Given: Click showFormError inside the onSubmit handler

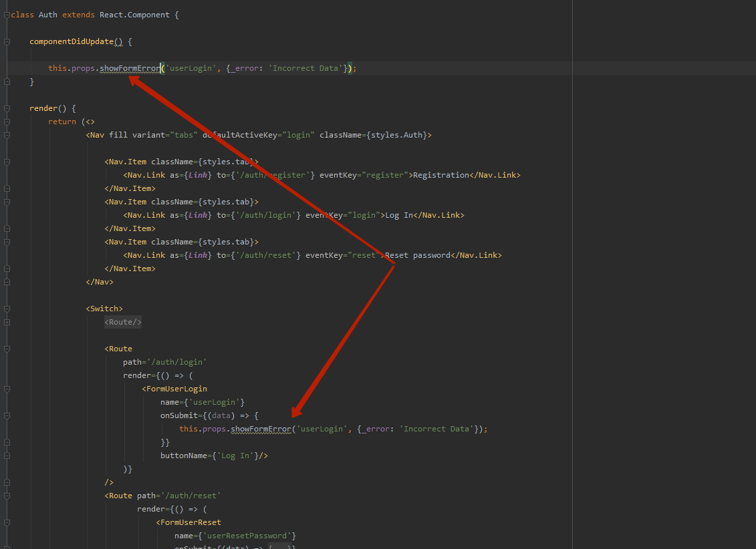Looking at the screenshot, I should pos(261,429).
